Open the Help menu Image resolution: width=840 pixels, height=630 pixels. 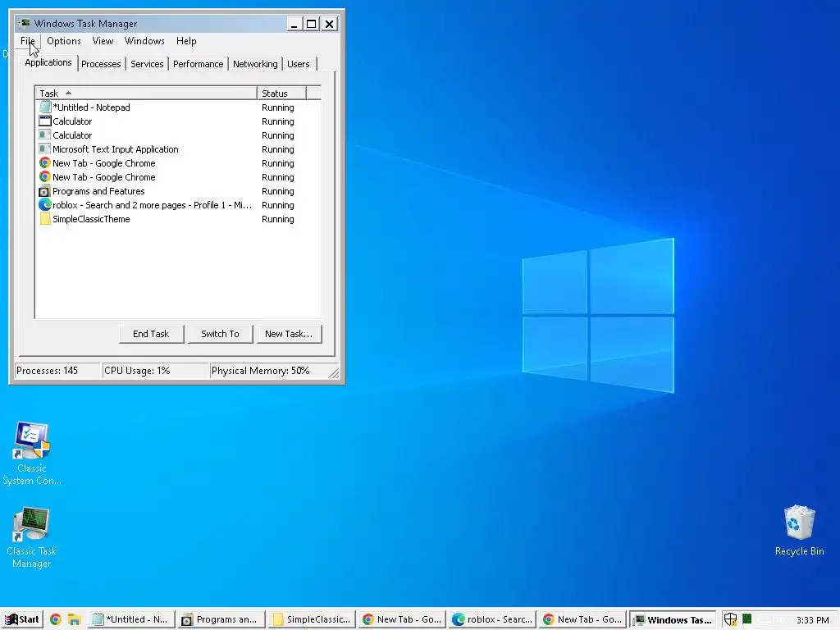tap(186, 41)
